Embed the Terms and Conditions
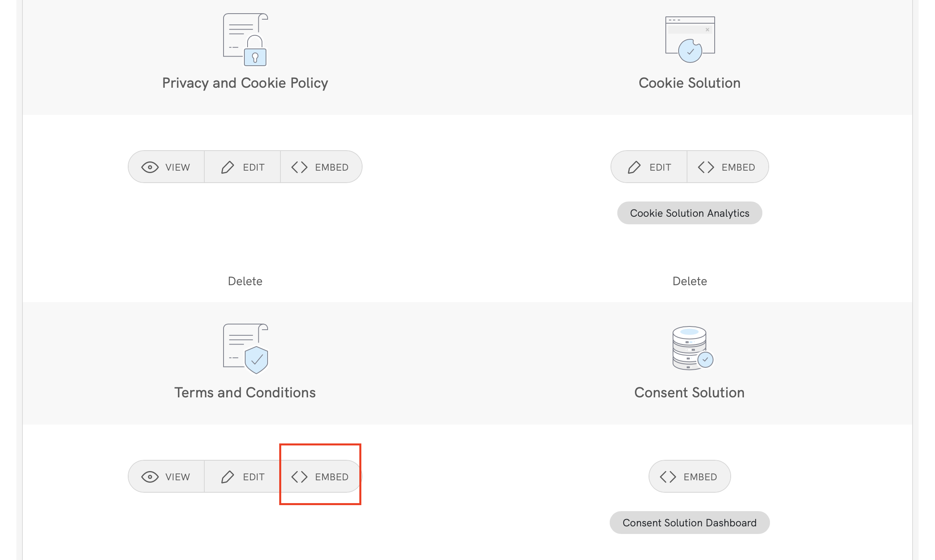 tap(320, 476)
